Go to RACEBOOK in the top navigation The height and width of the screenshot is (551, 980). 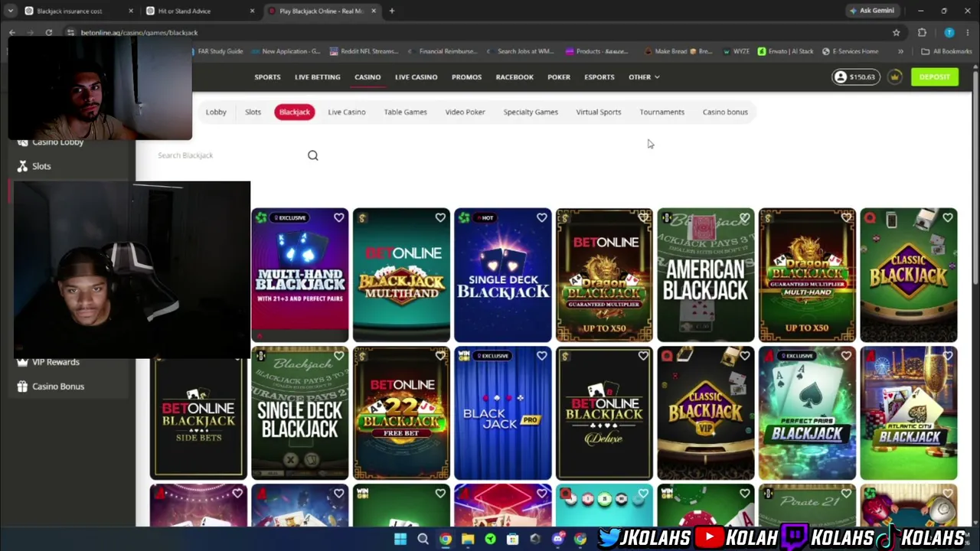(514, 77)
